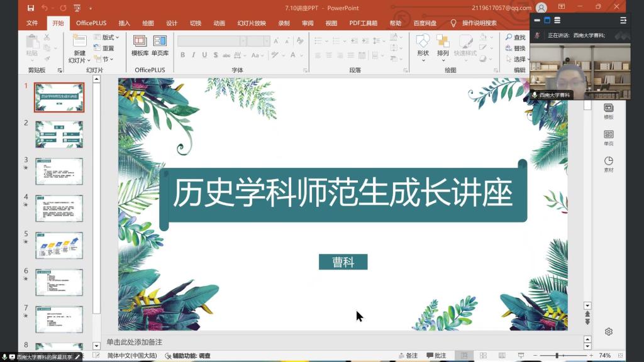
Task: Expand the 版式 layout dropdown
Action: tap(108, 38)
